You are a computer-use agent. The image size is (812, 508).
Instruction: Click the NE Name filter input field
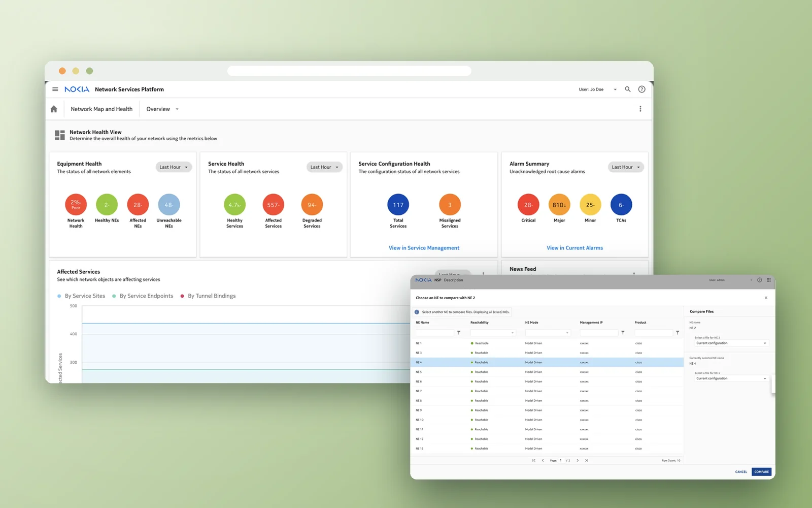click(435, 333)
